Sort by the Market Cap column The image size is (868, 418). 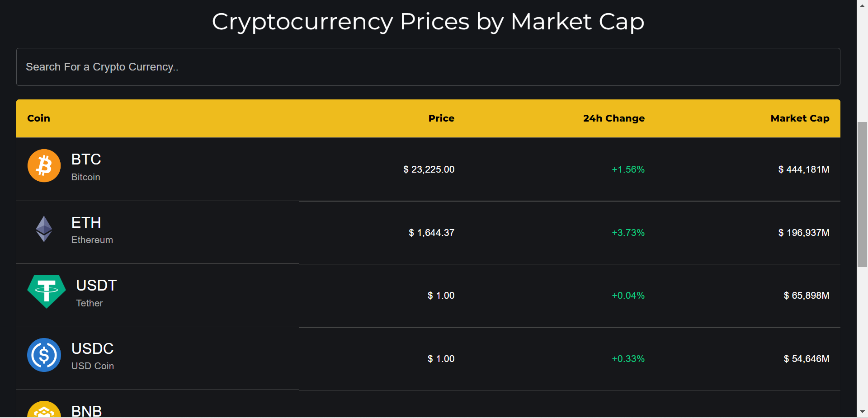pyautogui.click(x=800, y=118)
